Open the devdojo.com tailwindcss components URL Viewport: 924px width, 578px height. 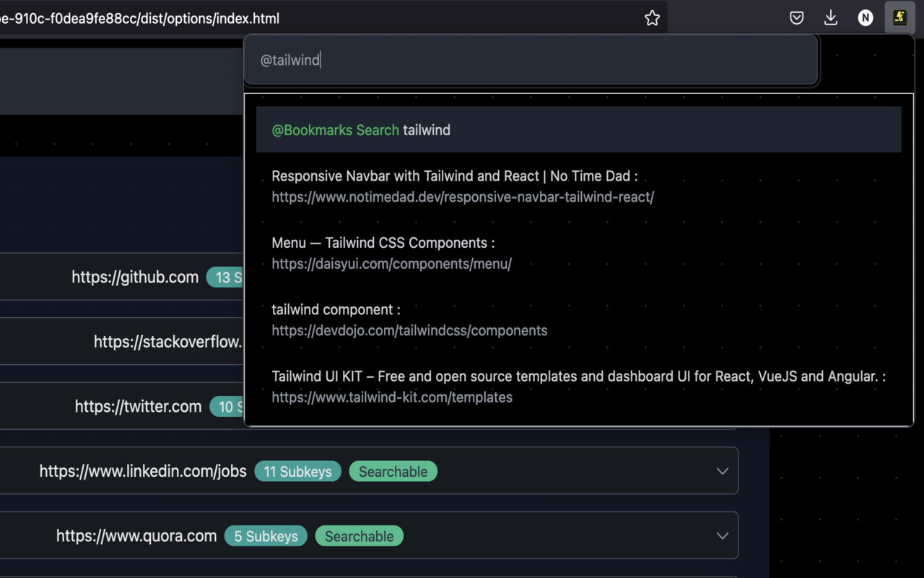coord(410,330)
